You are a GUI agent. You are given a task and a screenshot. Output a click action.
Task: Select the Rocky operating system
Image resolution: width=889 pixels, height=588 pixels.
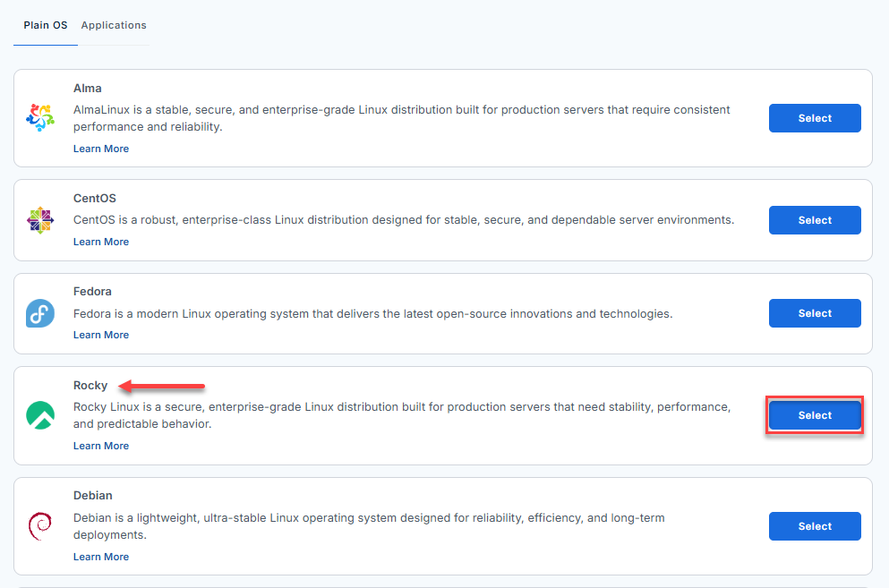click(815, 415)
